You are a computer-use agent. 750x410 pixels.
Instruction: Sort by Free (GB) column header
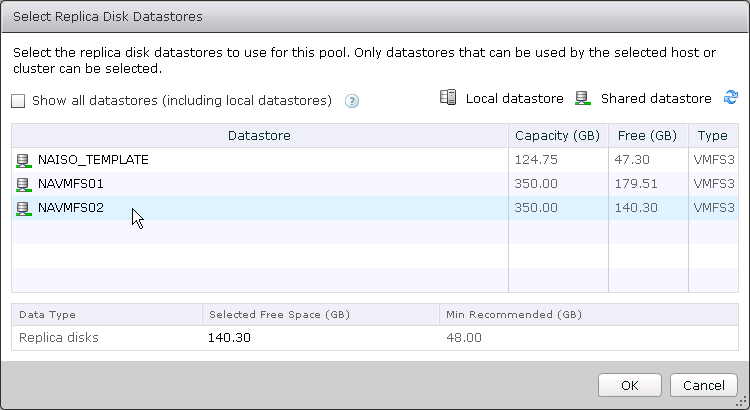pos(648,135)
